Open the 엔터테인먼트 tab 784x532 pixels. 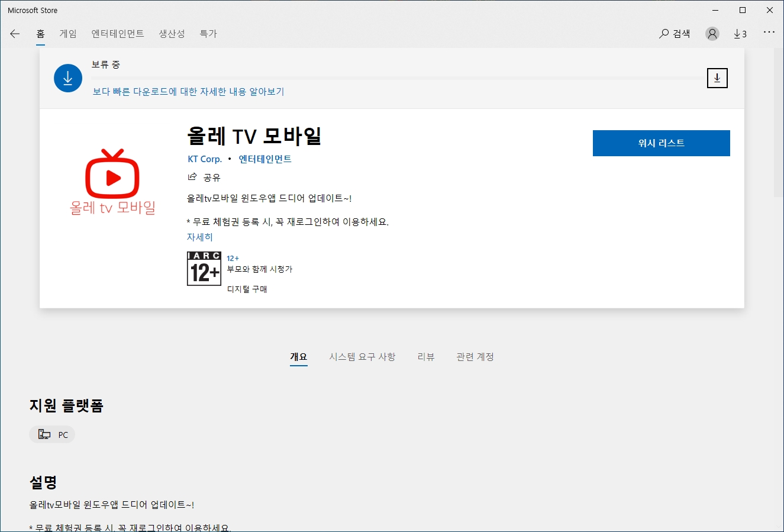click(118, 34)
